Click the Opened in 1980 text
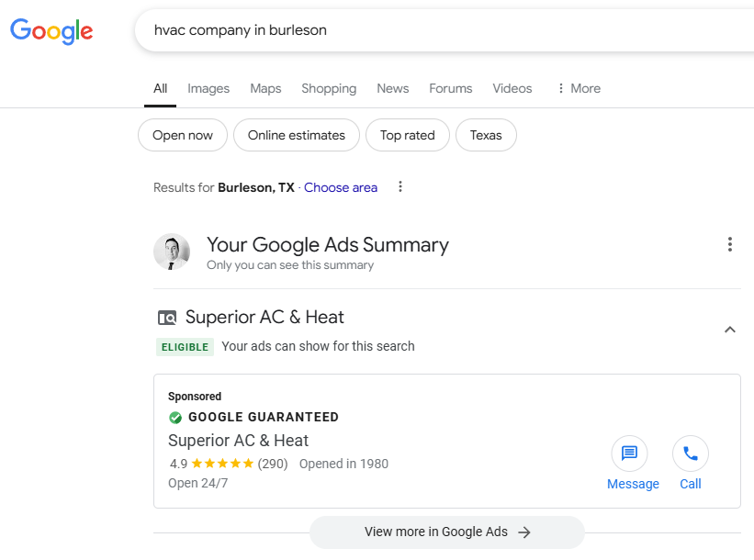 [343, 464]
